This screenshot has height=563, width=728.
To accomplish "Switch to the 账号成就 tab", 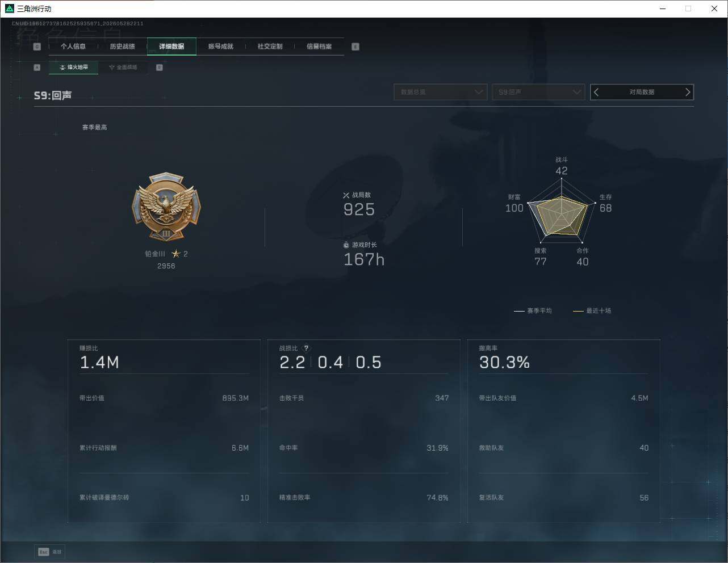I will click(221, 47).
